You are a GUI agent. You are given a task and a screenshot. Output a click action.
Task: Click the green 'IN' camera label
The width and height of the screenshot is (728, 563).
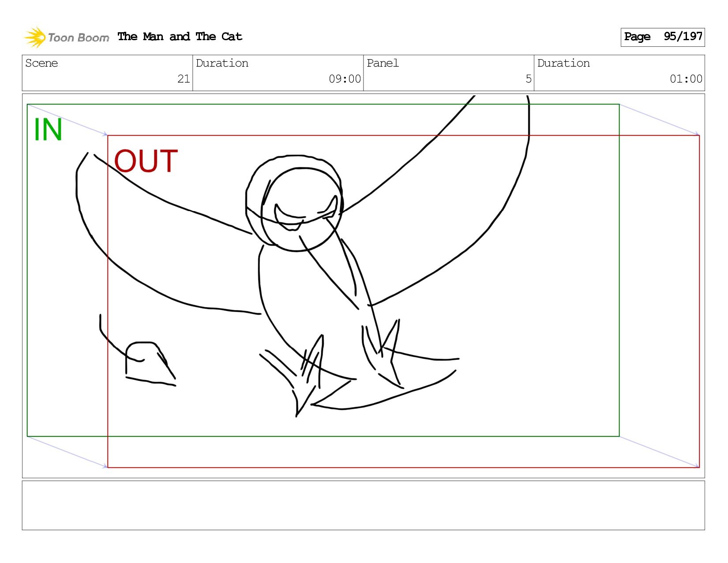[x=48, y=130]
